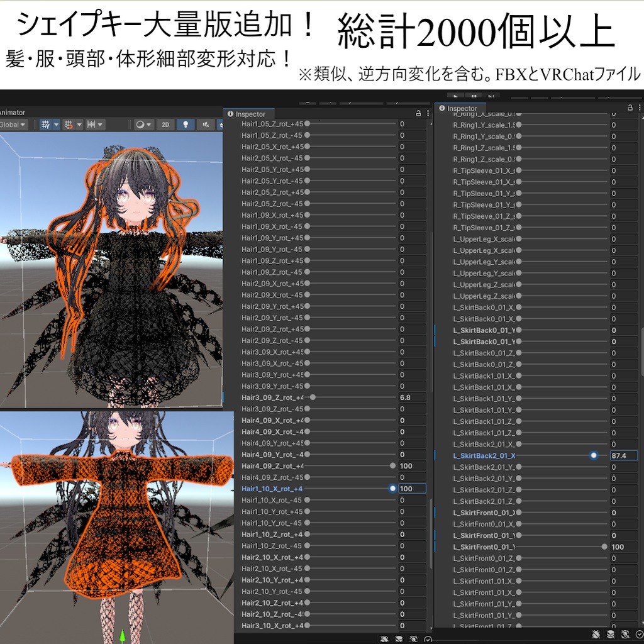
Task: Click the circled checkmark icon in bottom corner
Action: pos(640,633)
